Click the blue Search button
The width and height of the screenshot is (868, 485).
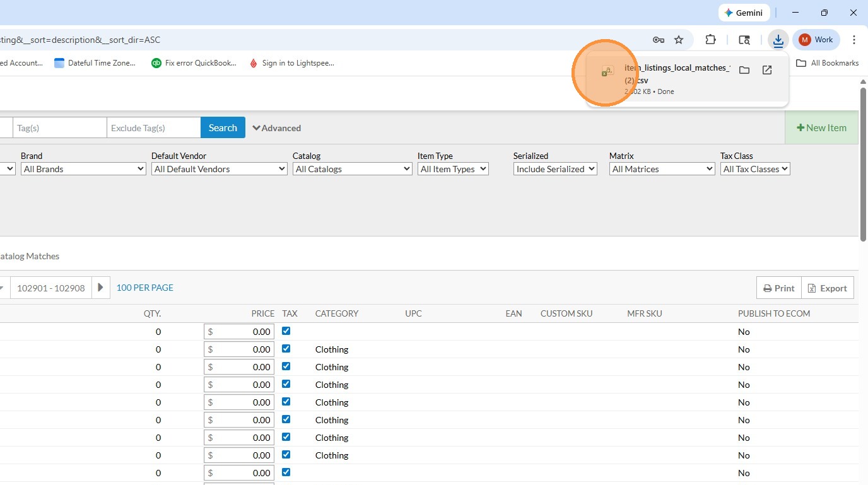point(223,127)
